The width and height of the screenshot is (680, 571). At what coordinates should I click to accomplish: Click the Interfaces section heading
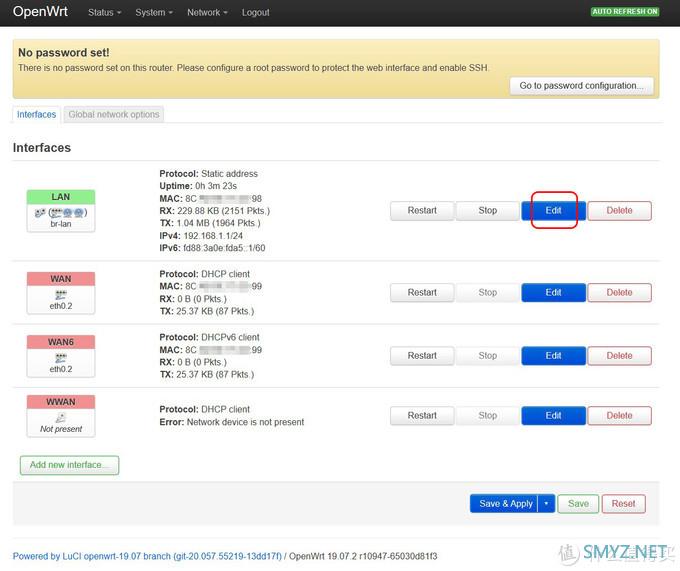pyautogui.click(x=42, y=148)
